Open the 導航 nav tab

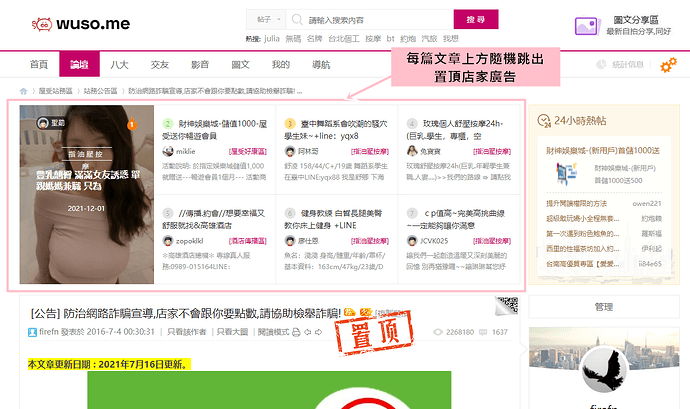coord(321,65)
